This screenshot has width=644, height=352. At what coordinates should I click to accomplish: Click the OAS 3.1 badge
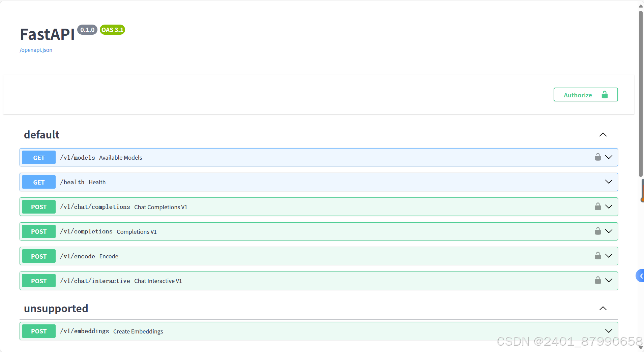112,30
